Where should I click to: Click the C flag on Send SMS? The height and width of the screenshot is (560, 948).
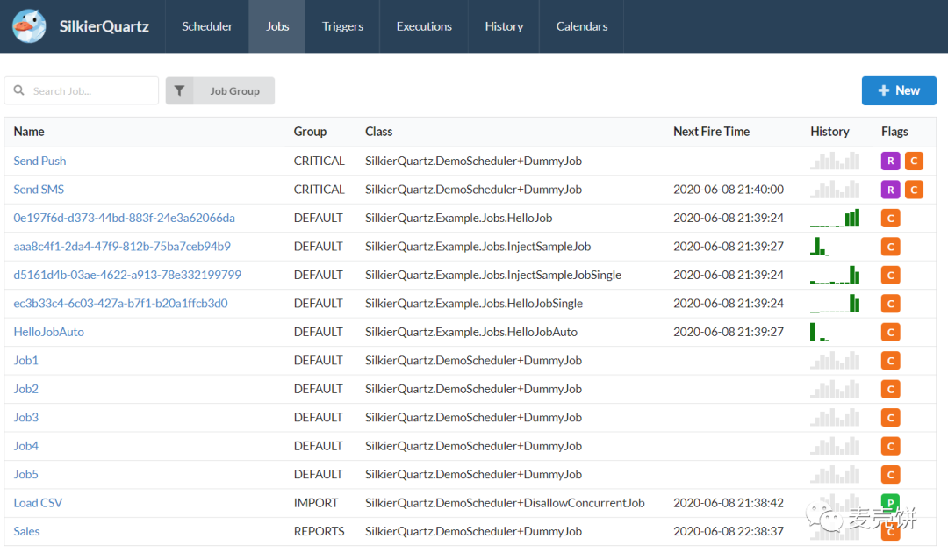(914, 190)
